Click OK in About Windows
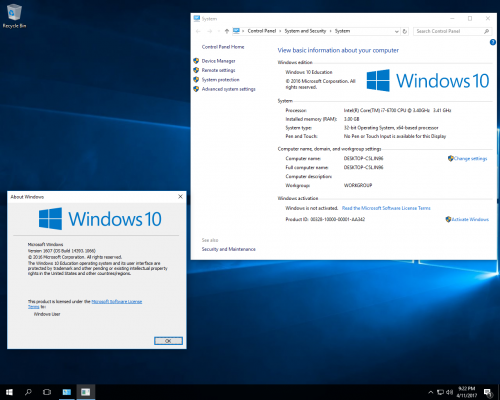Image resolution: width=500 pixels, height=400 pixels. click(x=168, y=341)
